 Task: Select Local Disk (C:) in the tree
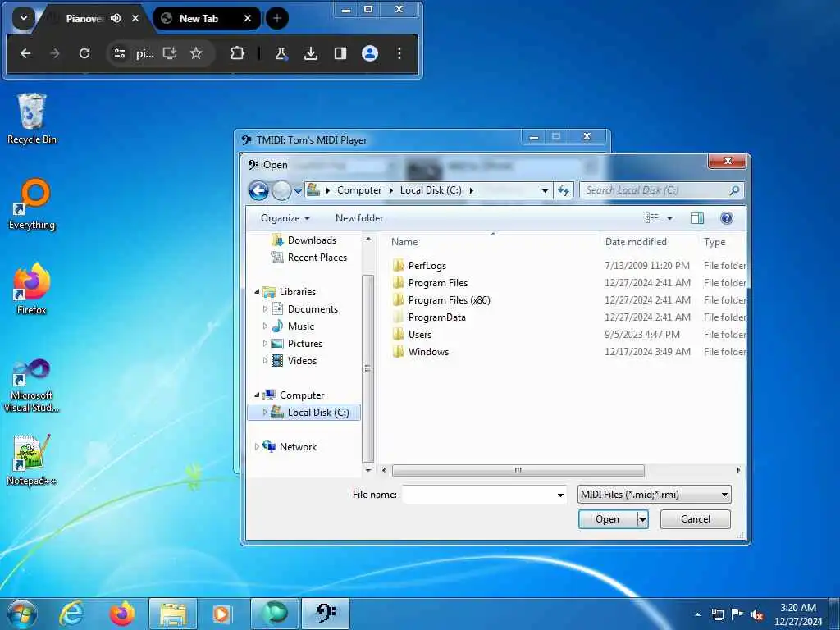(304, 412)
